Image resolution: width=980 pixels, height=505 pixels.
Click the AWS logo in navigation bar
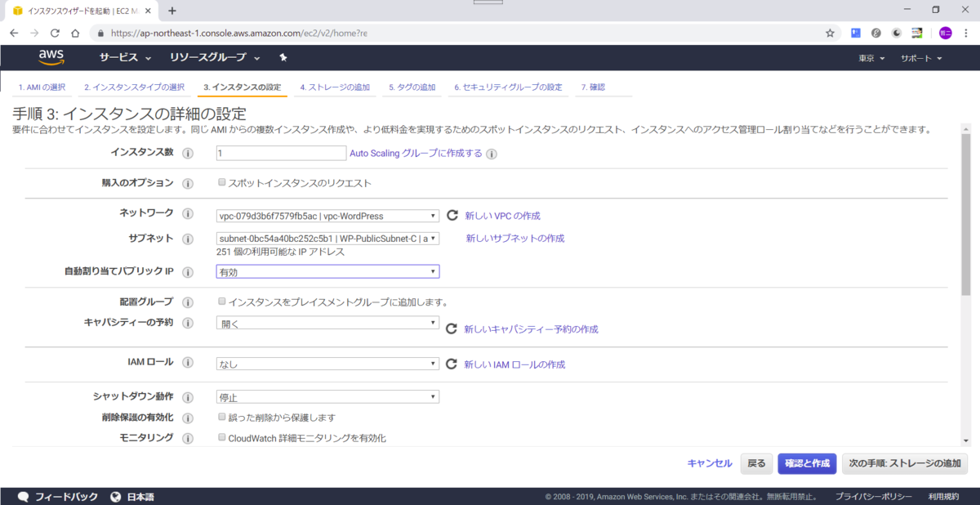click(x=51, y=57)
